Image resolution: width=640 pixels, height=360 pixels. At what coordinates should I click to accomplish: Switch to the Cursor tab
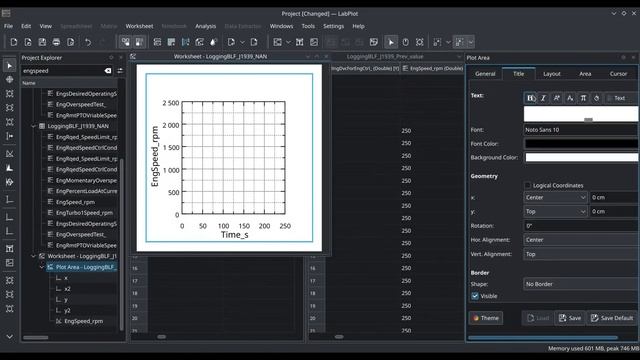point(618,74)
